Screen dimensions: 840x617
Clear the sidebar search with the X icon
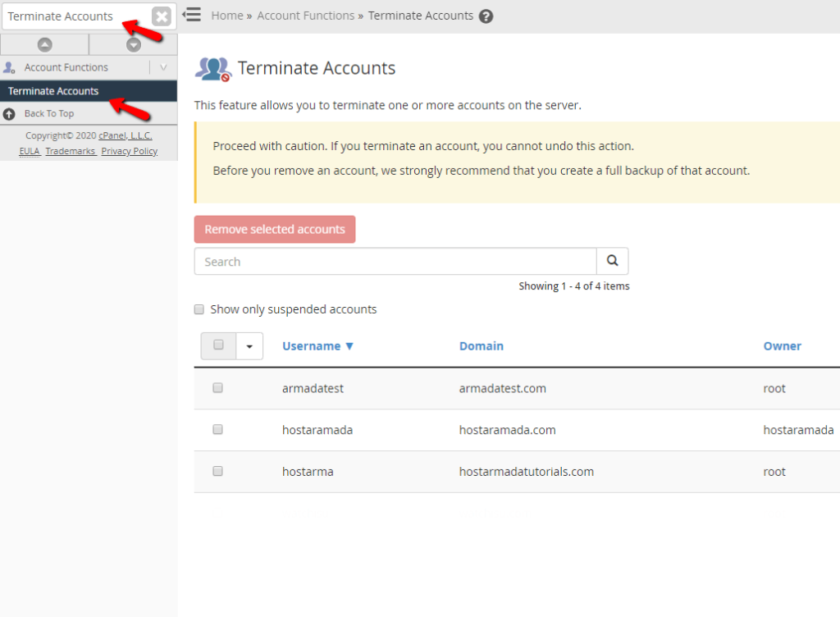click(x=162, y=16)
